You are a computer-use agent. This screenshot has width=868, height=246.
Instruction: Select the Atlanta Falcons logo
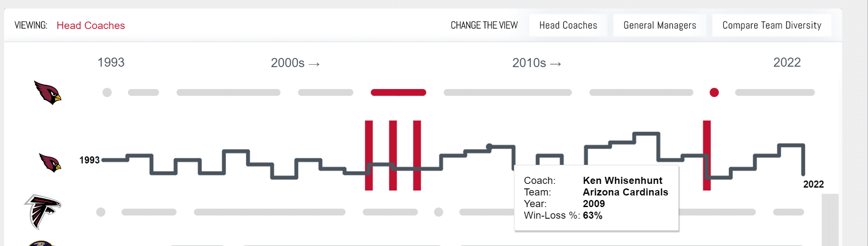[43, 212]
